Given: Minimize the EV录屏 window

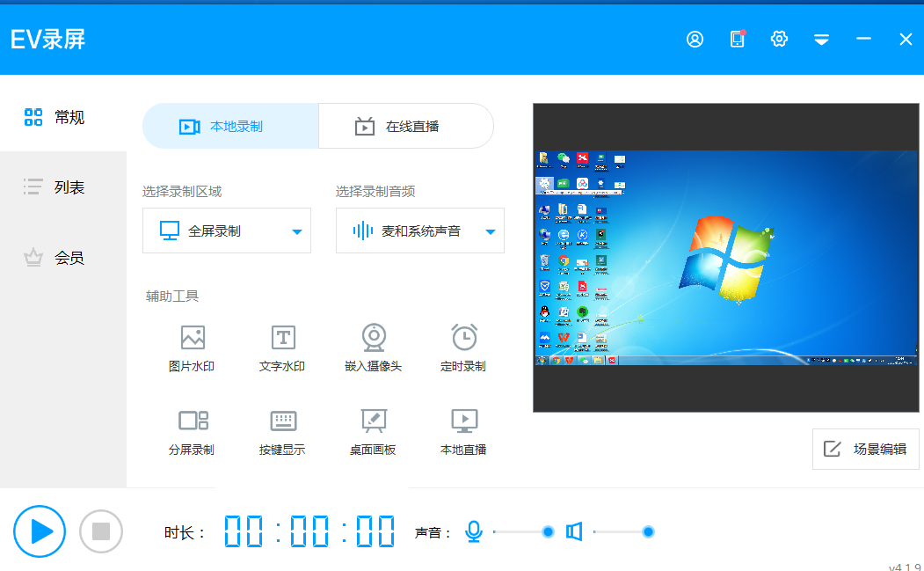Looking at the screenshot, I should pos(863,39).
